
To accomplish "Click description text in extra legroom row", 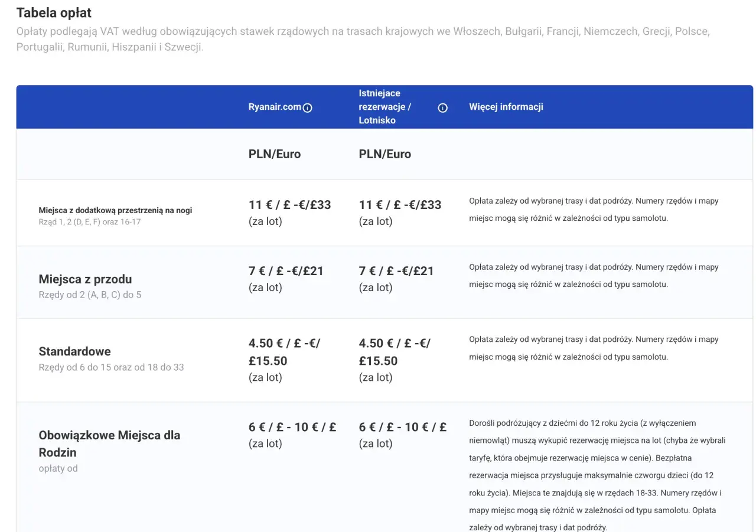I will pos(594,210).
